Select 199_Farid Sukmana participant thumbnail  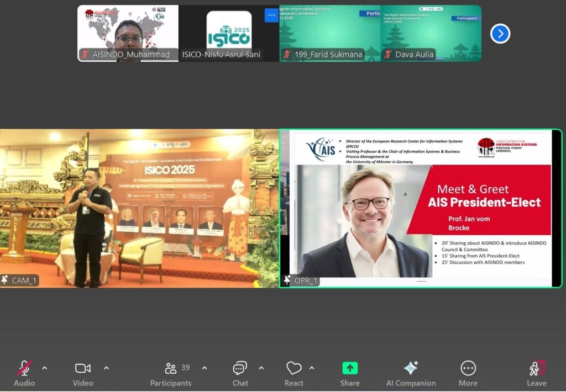click(x=330, y=33)
